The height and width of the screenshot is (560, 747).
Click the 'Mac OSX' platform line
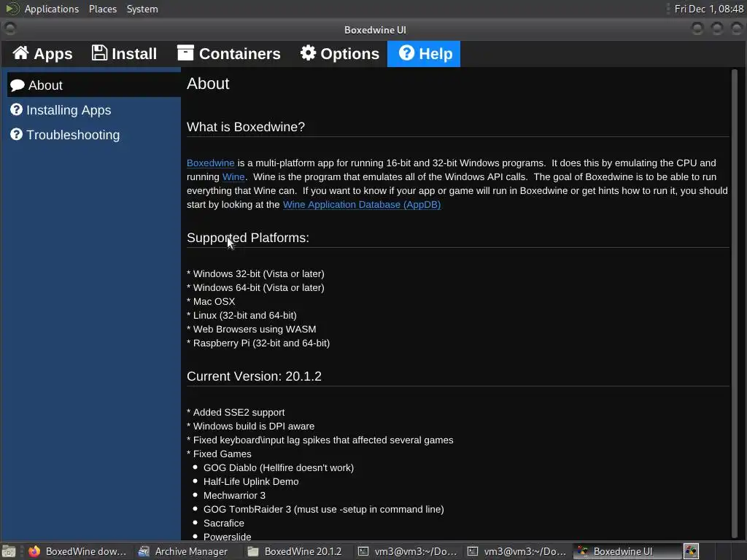[x=211, y=301]
